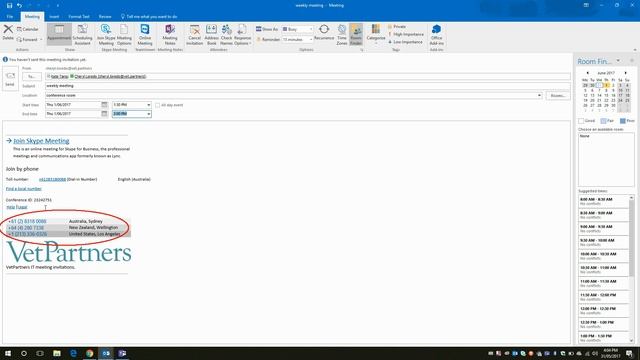Image resolution: width=640 pixels, height=360 pixels.
Task: Expand the Options group dialog launcher
Action: coord(362,50)
